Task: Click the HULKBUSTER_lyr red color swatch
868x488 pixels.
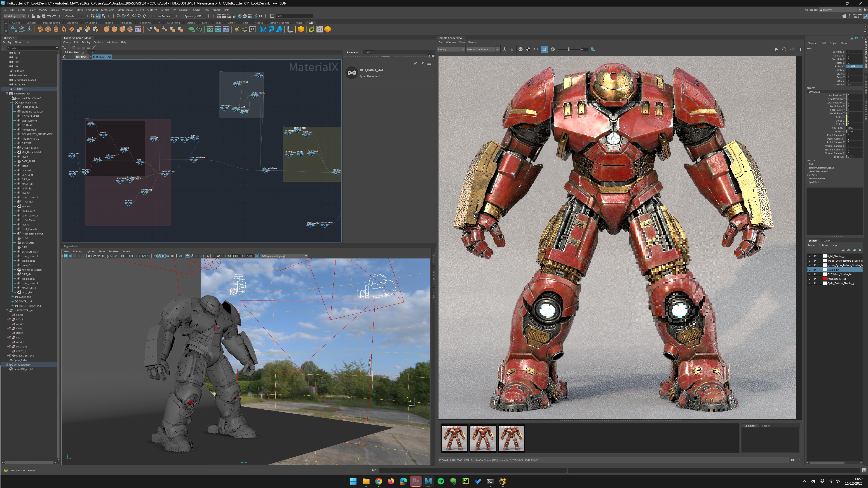Action: coord(825,279)
